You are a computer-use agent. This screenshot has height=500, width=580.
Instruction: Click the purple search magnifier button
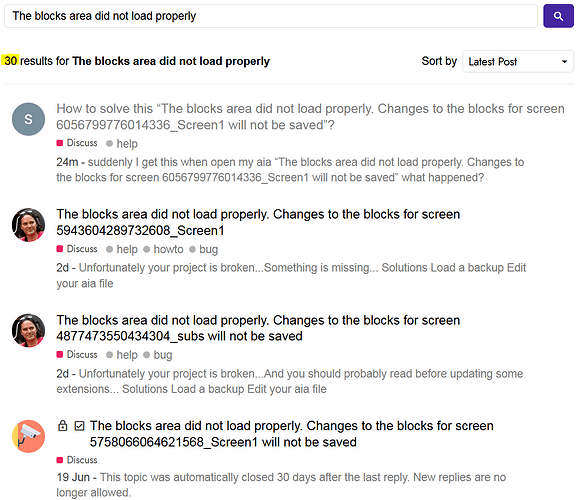tap(558, 16)
